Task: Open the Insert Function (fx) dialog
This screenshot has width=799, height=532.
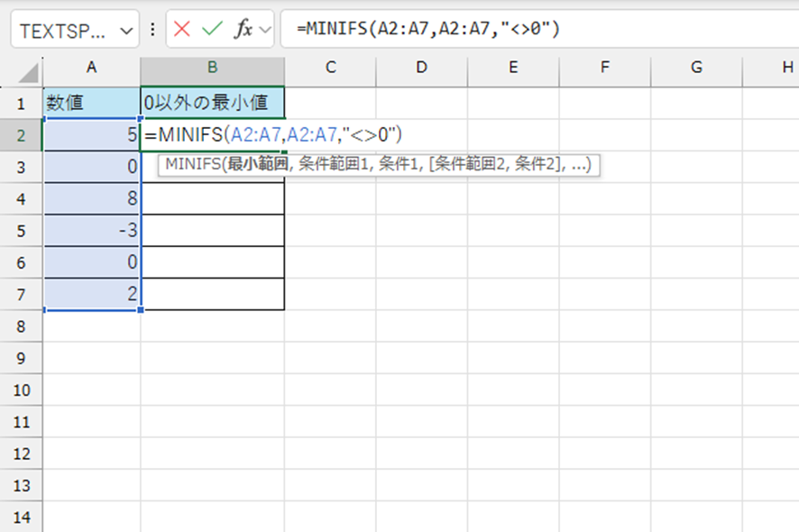Action: click(x=243, y=30)
